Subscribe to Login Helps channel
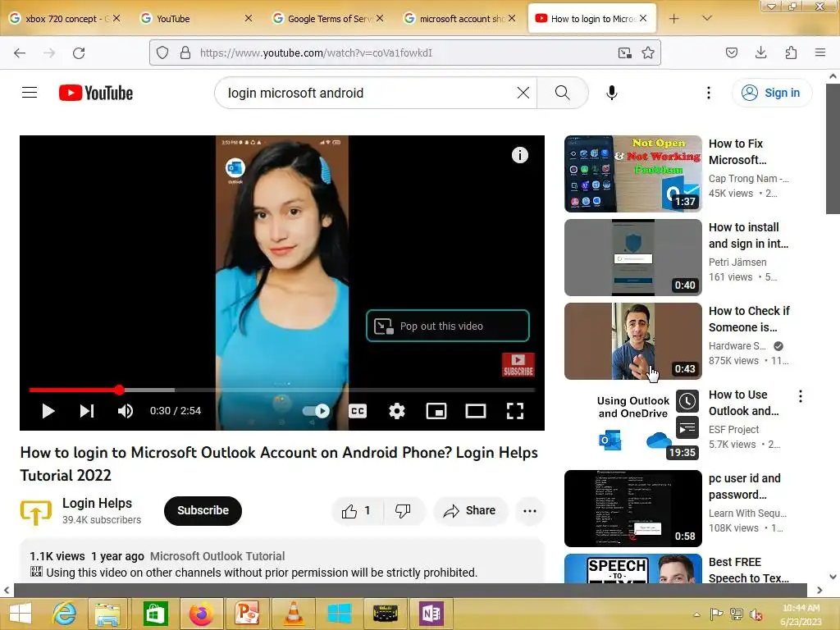 pos(203,510)
